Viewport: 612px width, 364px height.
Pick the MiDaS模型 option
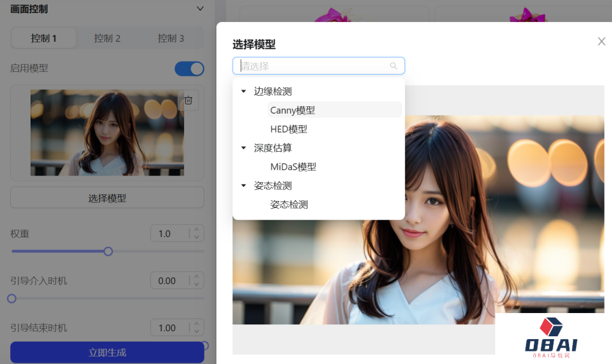click(293, 167)
